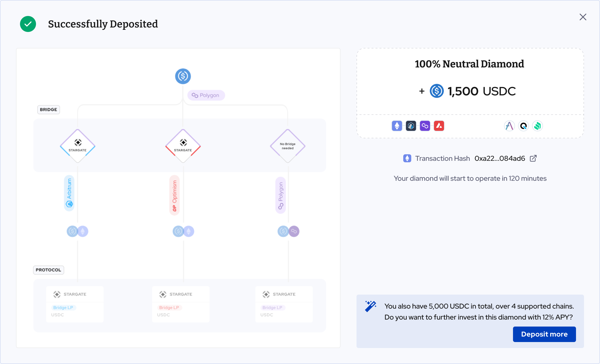Click the purple Polygon chain icon in card
Screen dimensions: 600x364
click(x=425, y=126)
